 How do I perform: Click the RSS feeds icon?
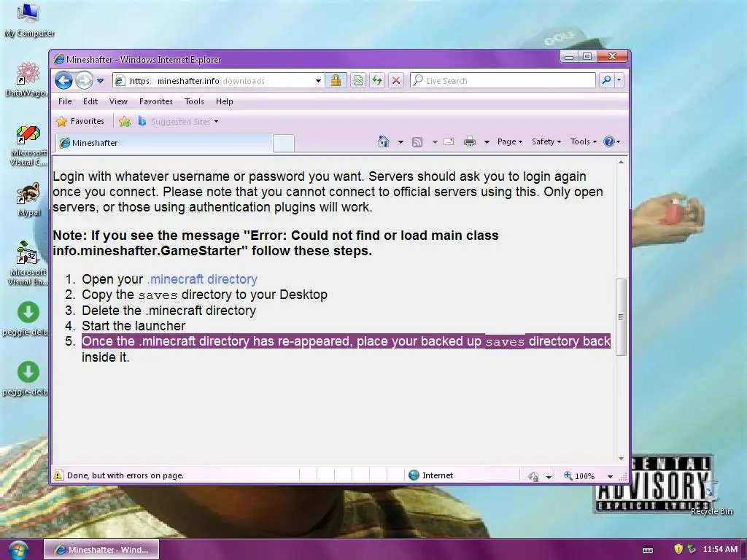[417, 142]
